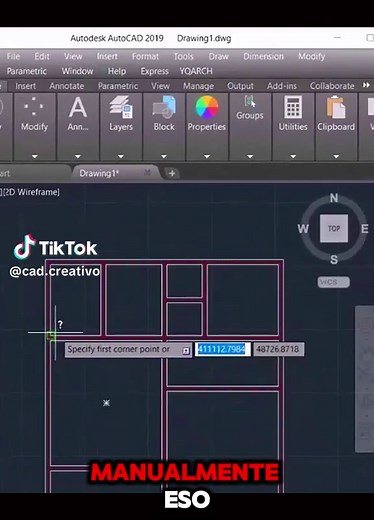Click the W direction on the ViewCube compass

[x=303, y=229]
